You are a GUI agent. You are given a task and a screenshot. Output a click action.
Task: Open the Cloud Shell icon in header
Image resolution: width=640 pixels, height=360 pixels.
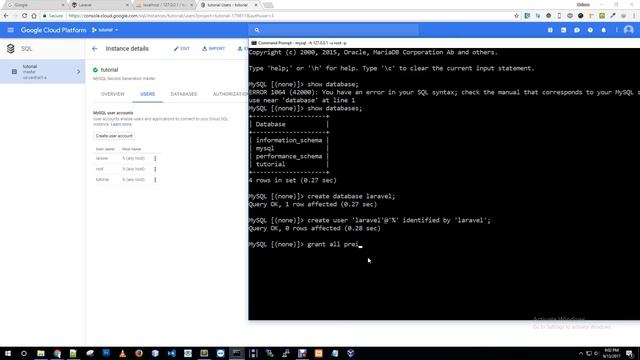coord(564,30)
